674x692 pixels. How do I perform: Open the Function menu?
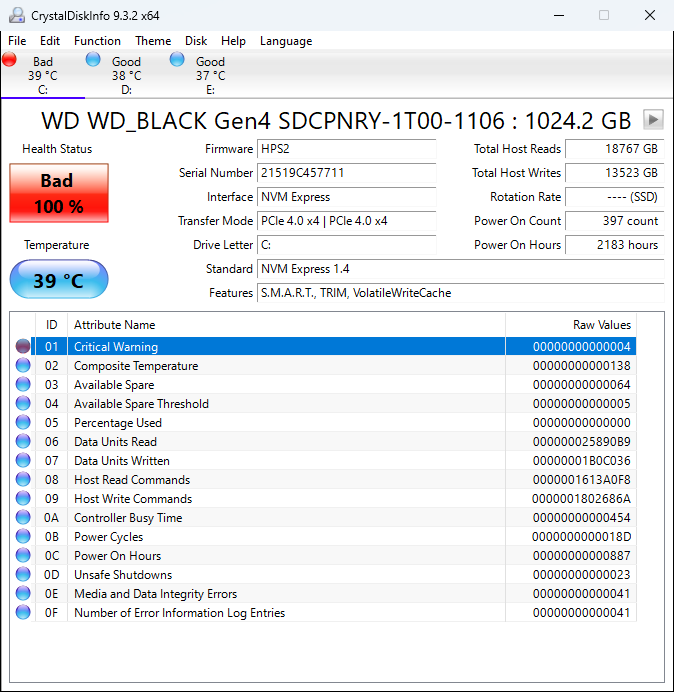97,41
